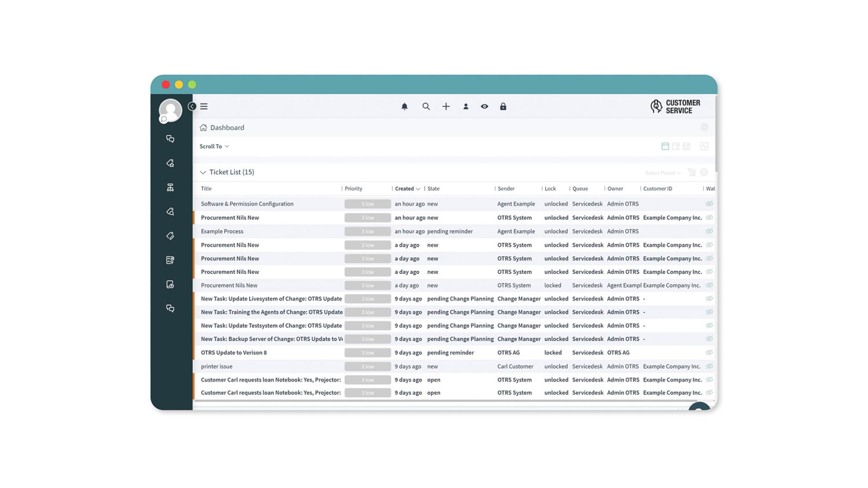Sort by the Customer ID column header

tap(658, 189)
